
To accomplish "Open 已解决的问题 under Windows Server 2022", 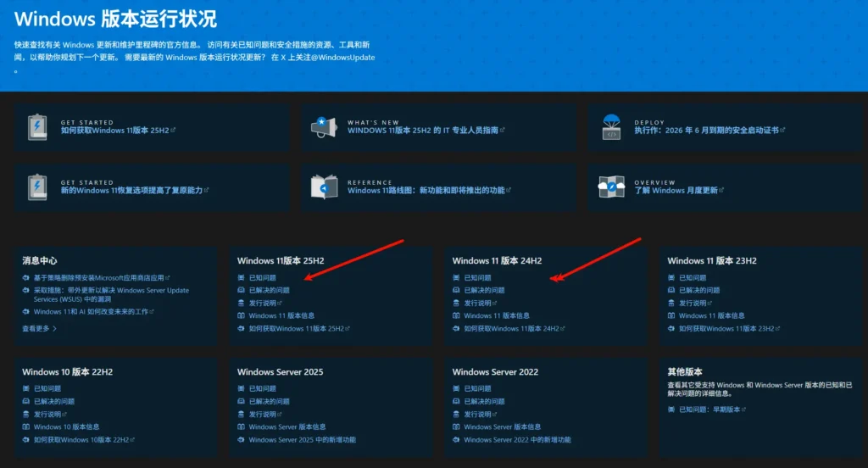I will click(484, 402).
